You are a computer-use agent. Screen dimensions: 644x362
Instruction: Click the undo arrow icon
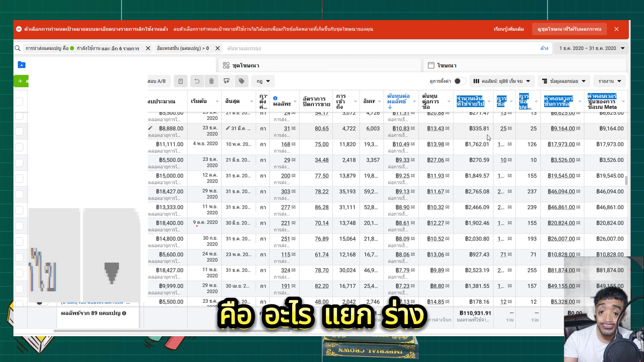197,81
